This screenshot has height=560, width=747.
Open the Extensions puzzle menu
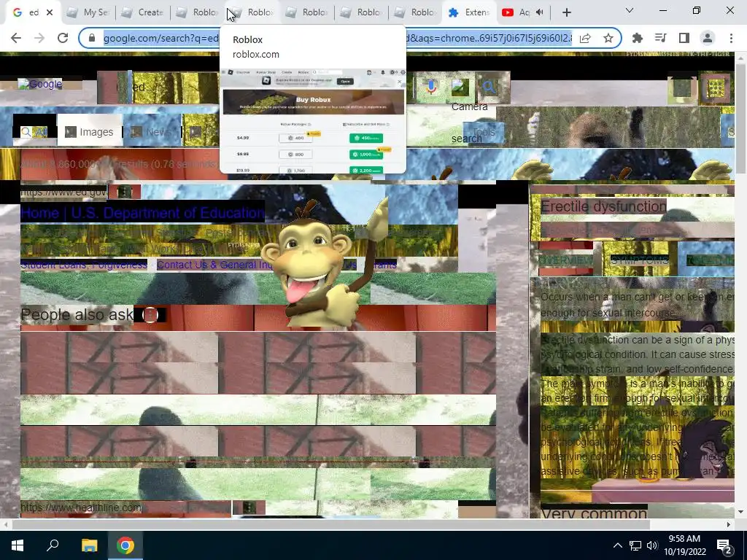point(637,38)
